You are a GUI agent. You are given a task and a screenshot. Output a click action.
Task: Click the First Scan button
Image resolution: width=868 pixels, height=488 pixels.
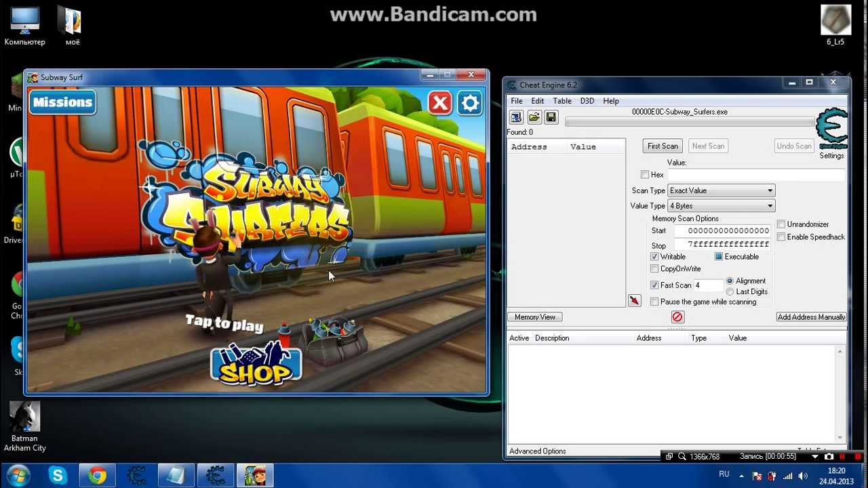[663, 146]
